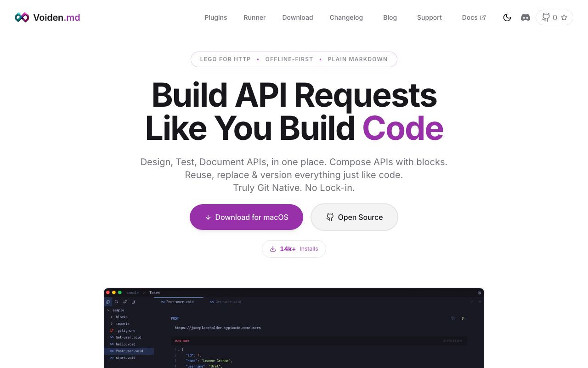
Task: Click the "name": "Leanne Graham" line
Action: tap(209, 361)
